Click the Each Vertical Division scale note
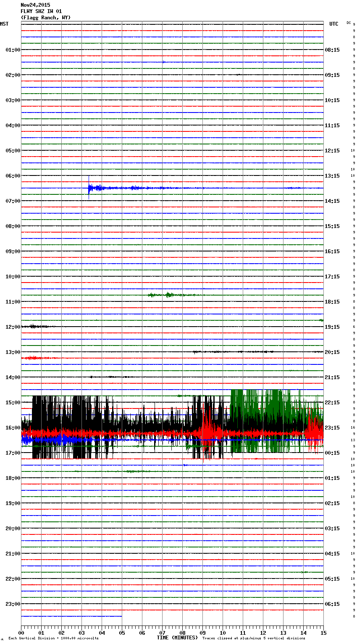Screen dimensions: 357x644 [53, 638]
